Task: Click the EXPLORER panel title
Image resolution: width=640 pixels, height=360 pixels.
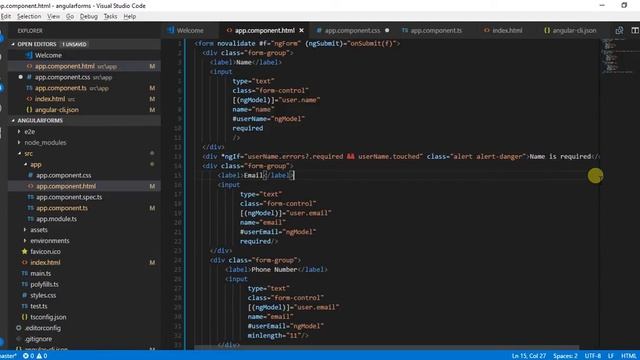Action: pyautogui.click(x=30, y=31)
